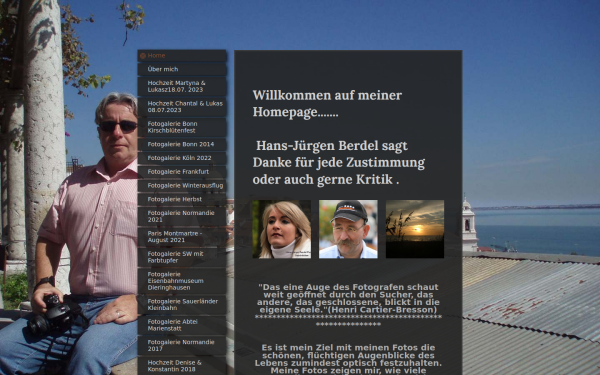
Task: View the sunset photo thumbnail
Action: (415, 229)
